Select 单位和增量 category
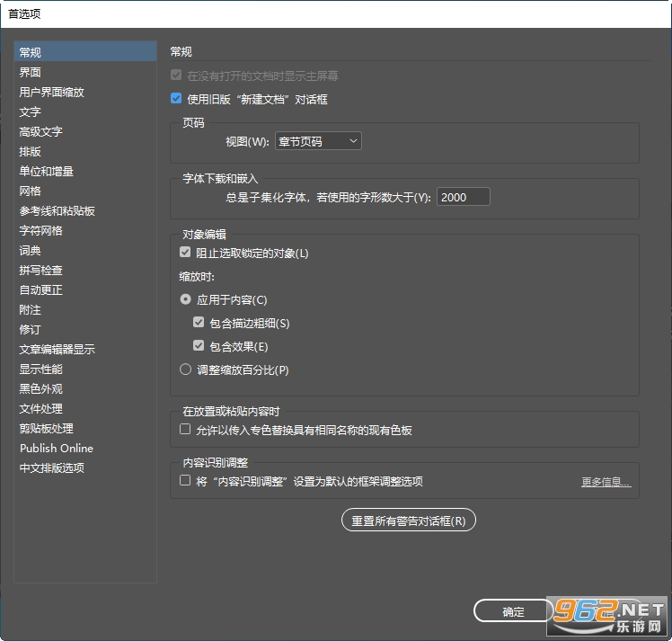Viewport: 672px width, 641px height. coord(85,171)
